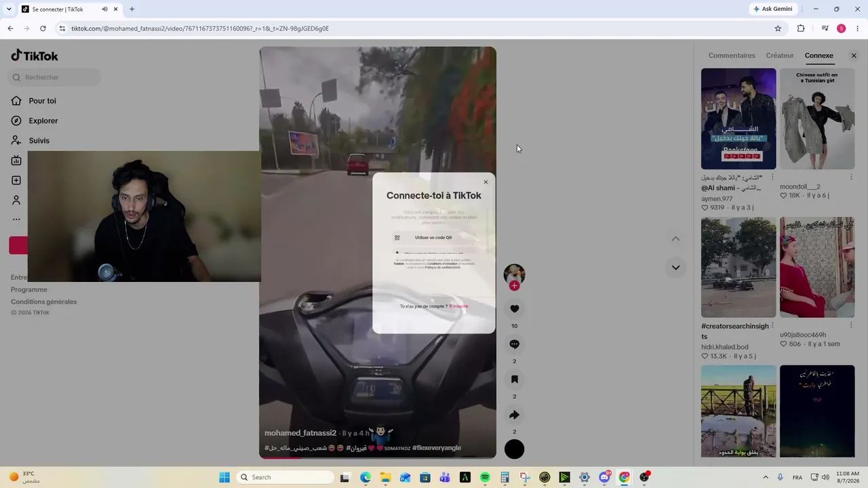Open taskbar volume control
The image size is (868, 488).
825,477
